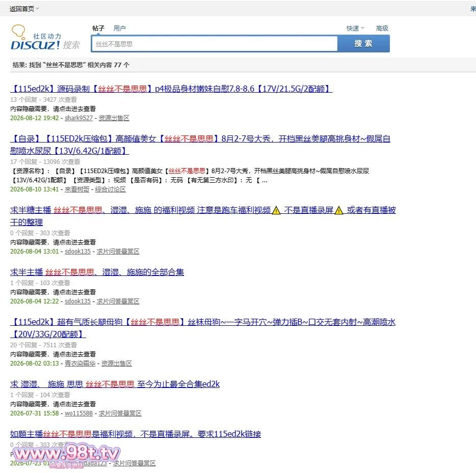Open sdook135 profile on 13:01 result
Screen dimensions: 476x473
click(x=77, y=252)
